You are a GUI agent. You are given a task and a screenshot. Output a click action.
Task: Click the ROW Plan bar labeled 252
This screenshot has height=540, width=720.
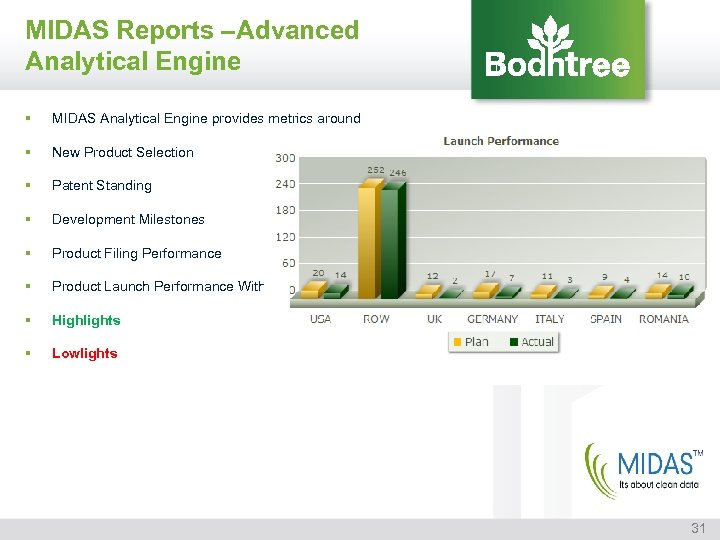370,239
